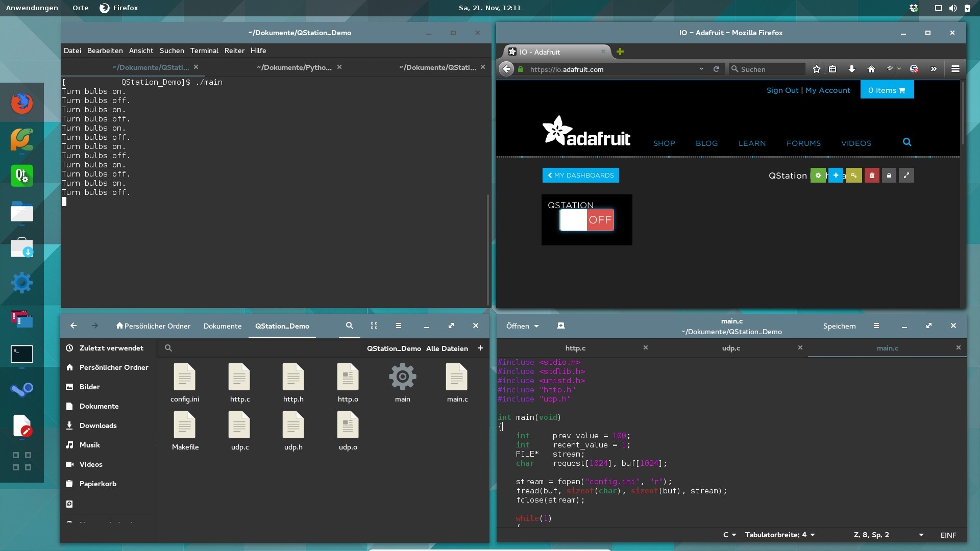The width and height of the screenshot is (980, 551).
Task: Click the Firefox Suchen search field
Action: pos(767,69)
